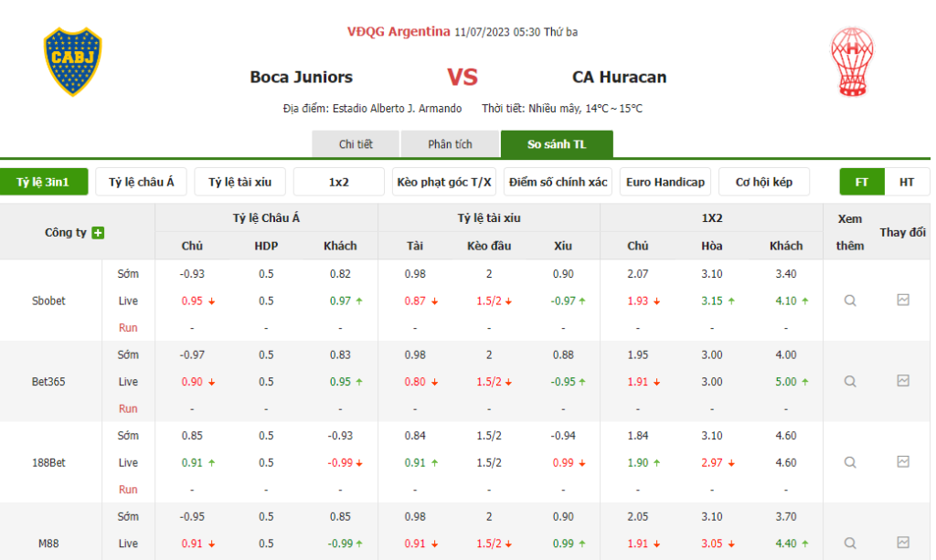
Task: Click the Boca Juniors team crest
Action: point(73,62)
